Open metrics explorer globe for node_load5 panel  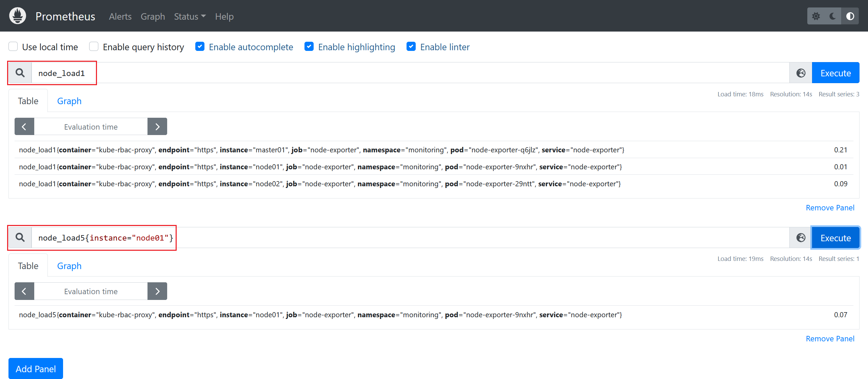801,238
